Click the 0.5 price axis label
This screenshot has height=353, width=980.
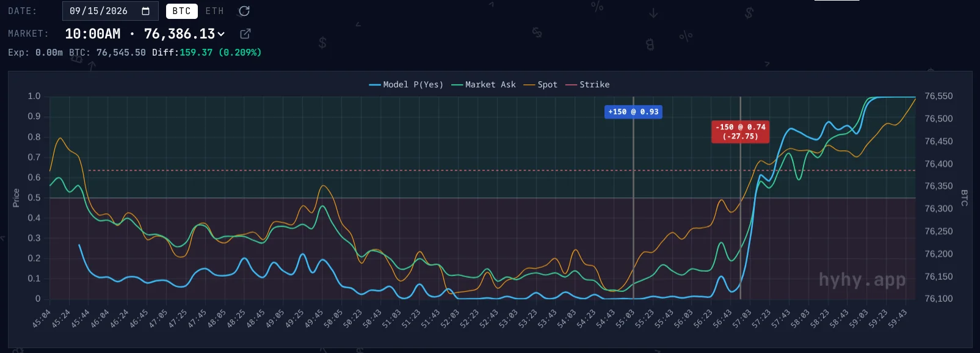(x=34, y=197)
